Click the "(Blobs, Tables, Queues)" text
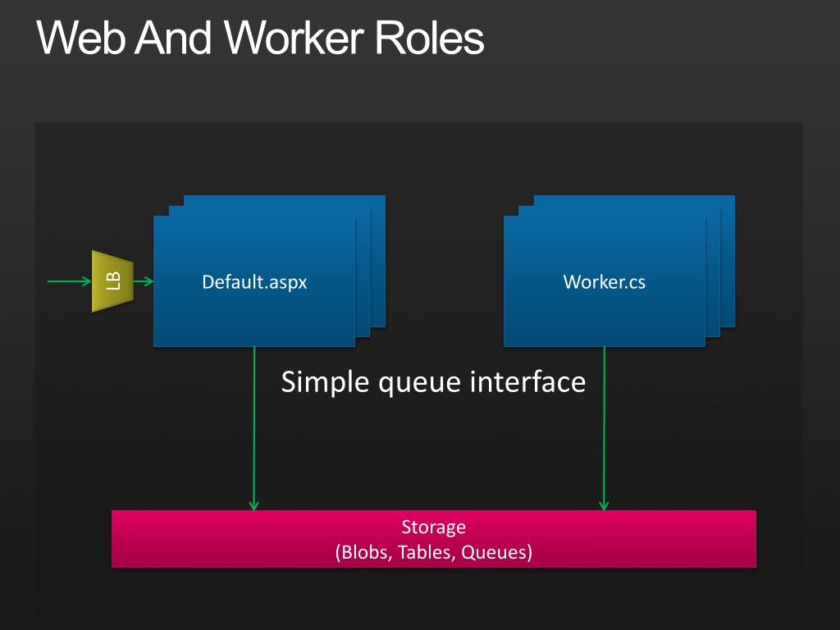 point(433,552)
